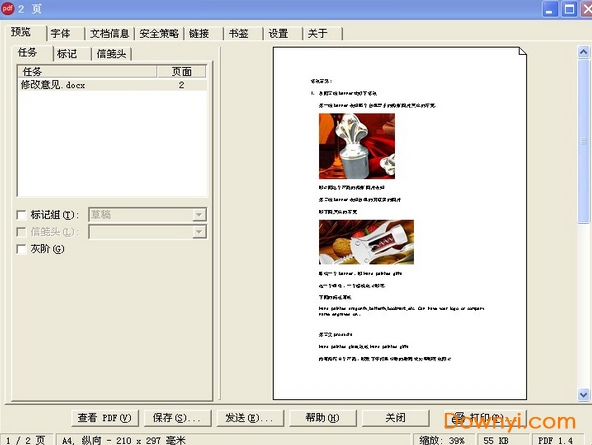Open the 设置 tab
592x445 pixels.
point(283,34)
